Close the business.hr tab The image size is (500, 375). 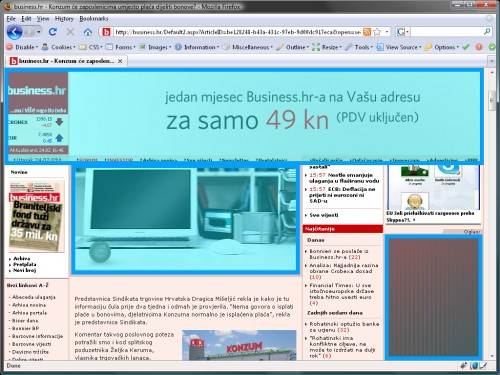[x=120, y=61]
